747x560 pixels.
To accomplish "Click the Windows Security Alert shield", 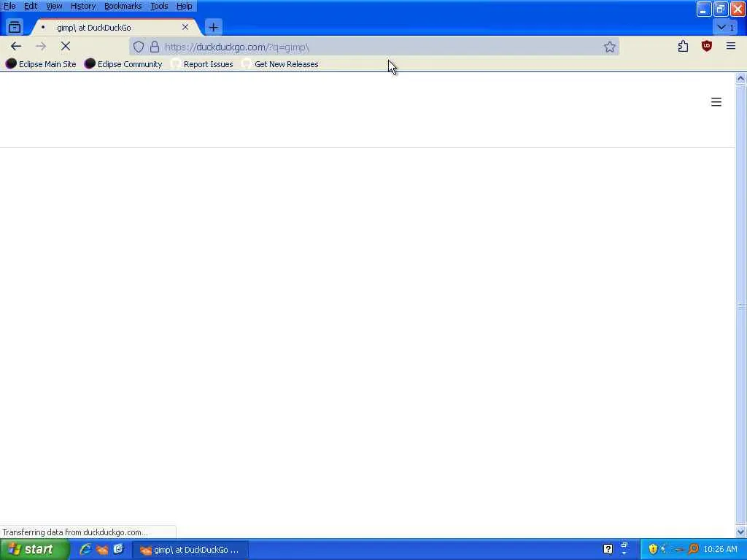I will (x=653, y=549).
